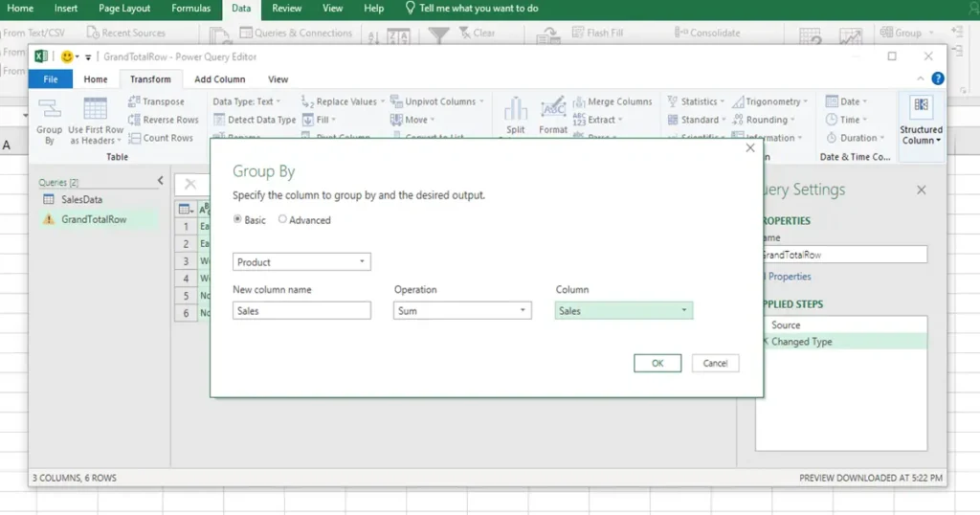Screen dimensions: 980x515
Task: Click the Move command
Action: point(412,120)
